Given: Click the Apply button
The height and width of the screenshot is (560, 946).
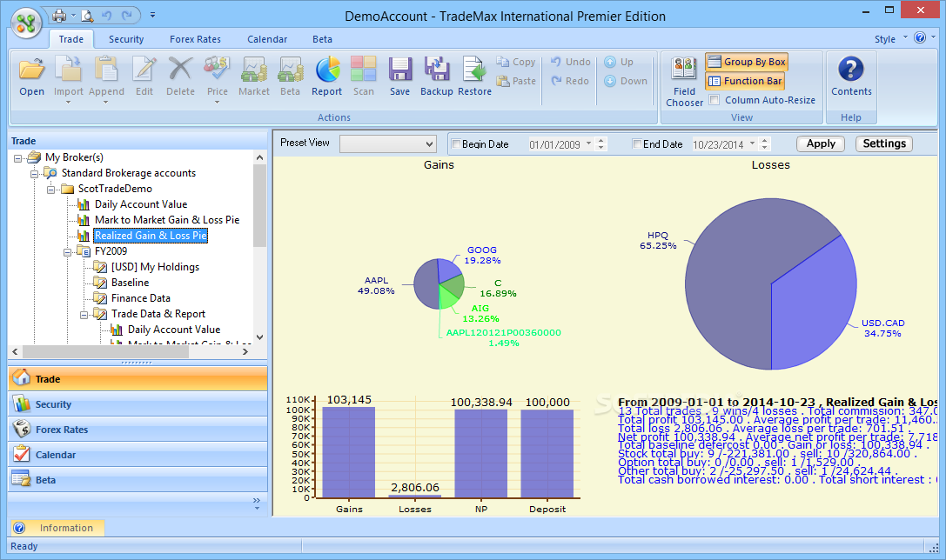Looking at the screenshot, I should click(821, 143).
